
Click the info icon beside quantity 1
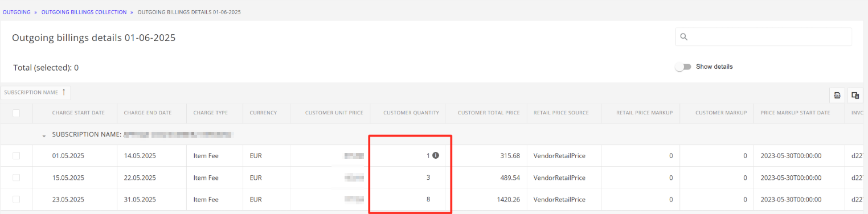(x=436, y=155)
